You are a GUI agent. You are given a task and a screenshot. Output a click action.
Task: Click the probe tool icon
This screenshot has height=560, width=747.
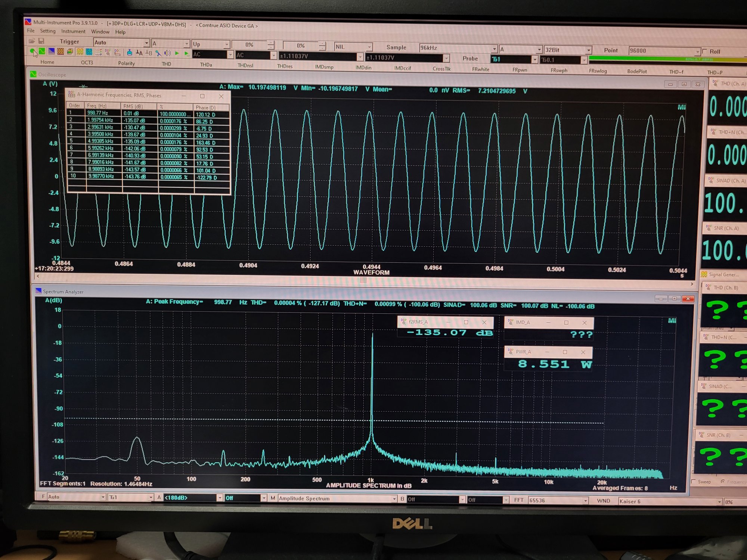pyautogui.click(x=158, y=53)
